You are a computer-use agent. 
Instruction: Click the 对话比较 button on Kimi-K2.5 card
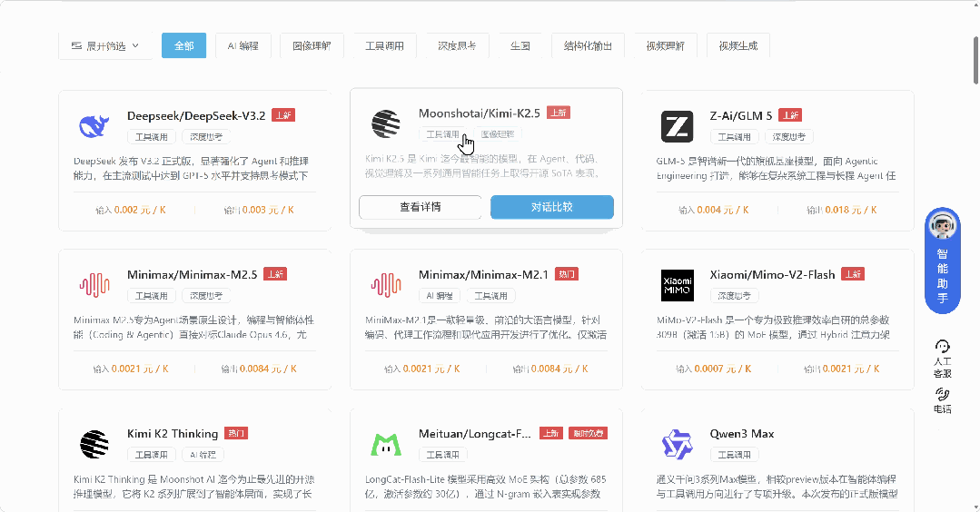tap(552, 207)
